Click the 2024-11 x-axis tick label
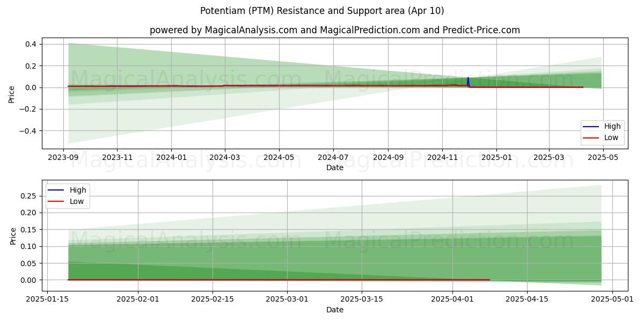Viewport: 644px width, 322px height. (442, 158)
